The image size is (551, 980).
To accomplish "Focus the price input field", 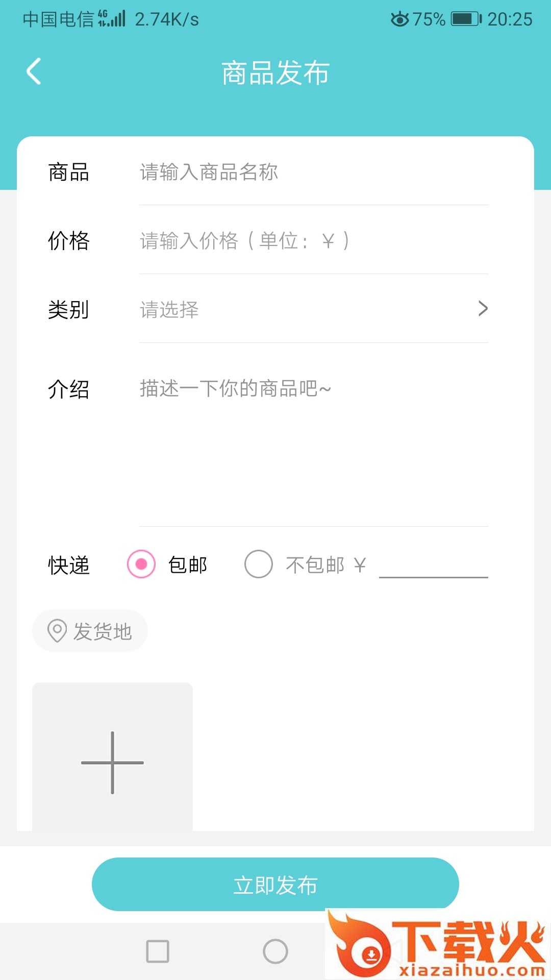I will (x=312, y=241).
